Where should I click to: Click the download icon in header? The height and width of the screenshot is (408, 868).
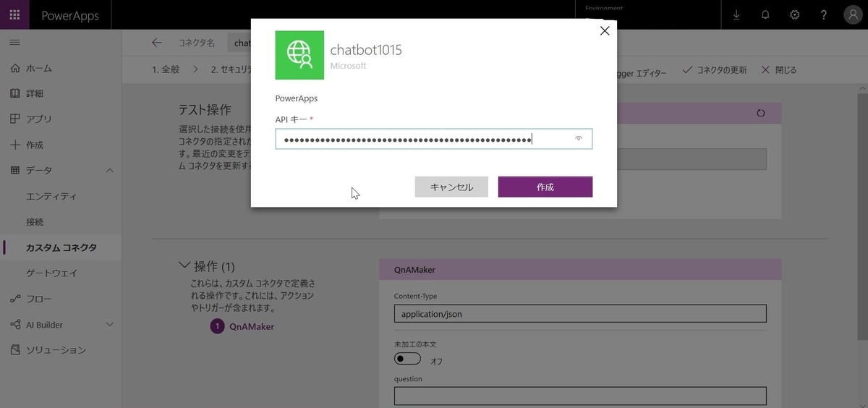(x=736, y=15)
